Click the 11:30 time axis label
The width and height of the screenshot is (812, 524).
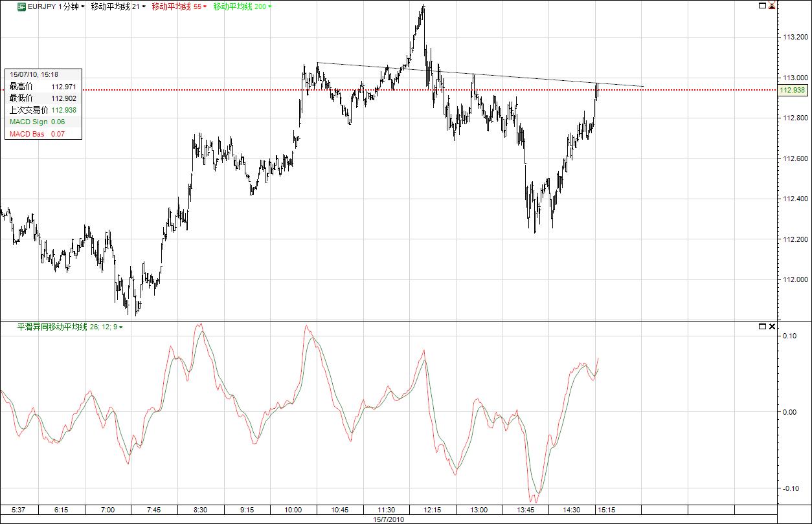click(x=387, y=510)
